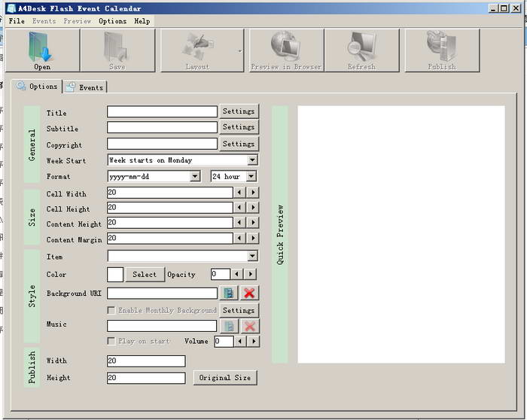The height and width of the screenshot is (420, 527).
Task: Click the Music path input field
Action: (162, 326)
